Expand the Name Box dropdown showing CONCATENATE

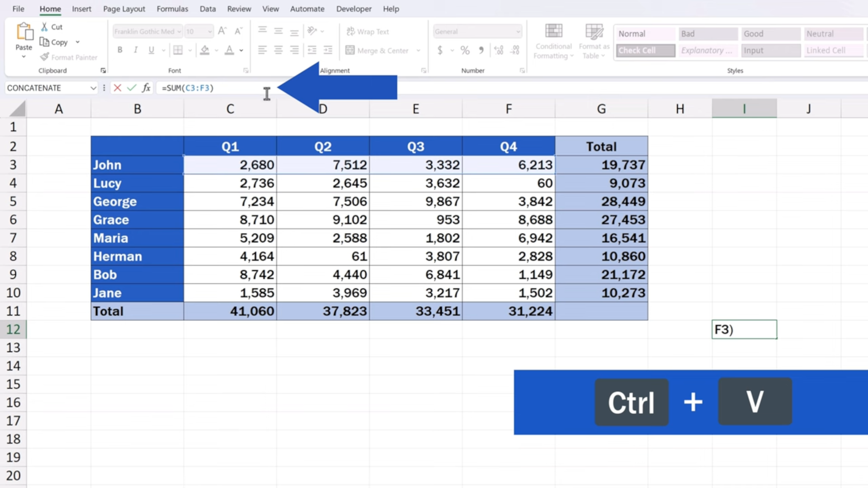point(93,88)
